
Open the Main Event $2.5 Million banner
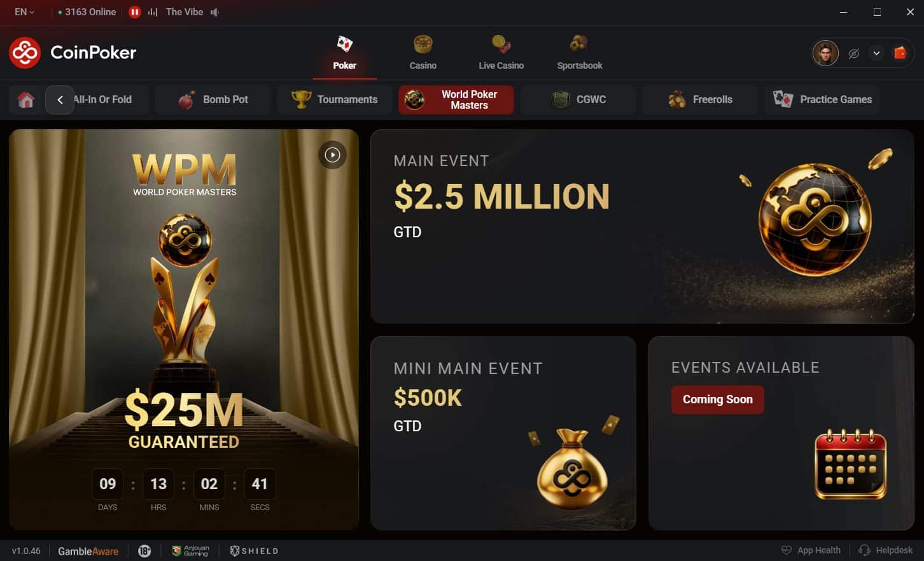pyautogui.click(x=642, y=226)
